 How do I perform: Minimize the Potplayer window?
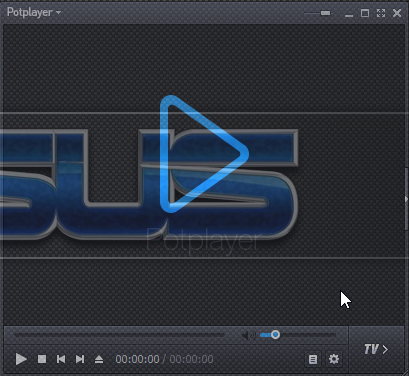349,15
